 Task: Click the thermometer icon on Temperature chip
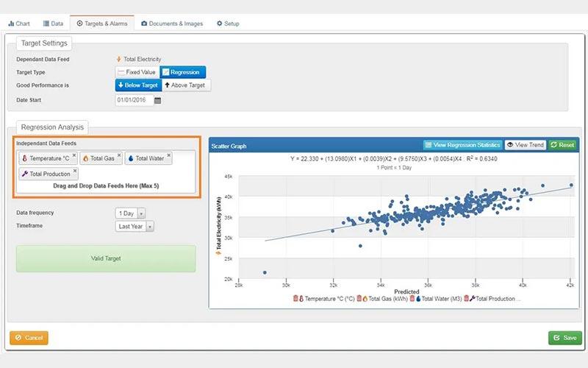(x=25, y=158)
